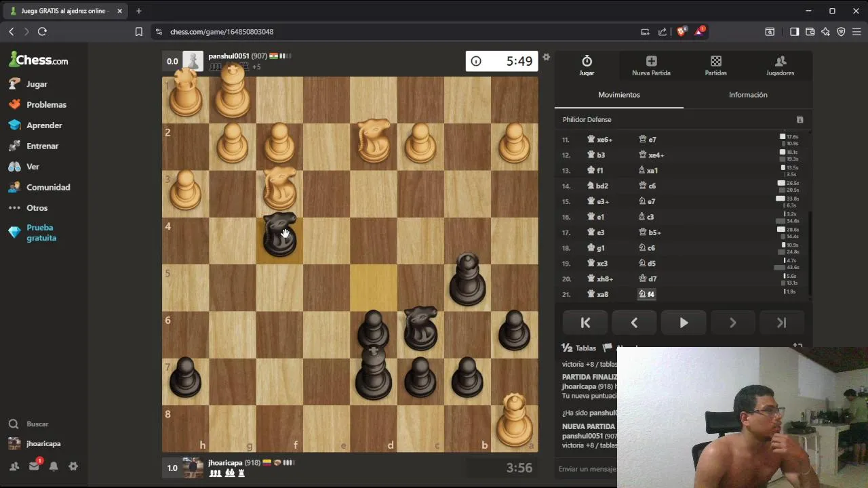This screenshot has height=488, width=868.
Task: Click the 5:49 clock display
Action: pos(502,61)
